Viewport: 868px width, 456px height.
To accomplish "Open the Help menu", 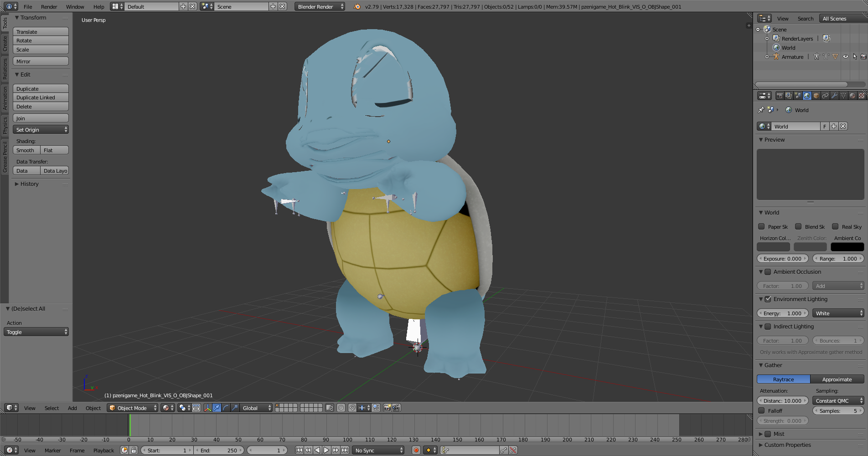I will 99,6.
